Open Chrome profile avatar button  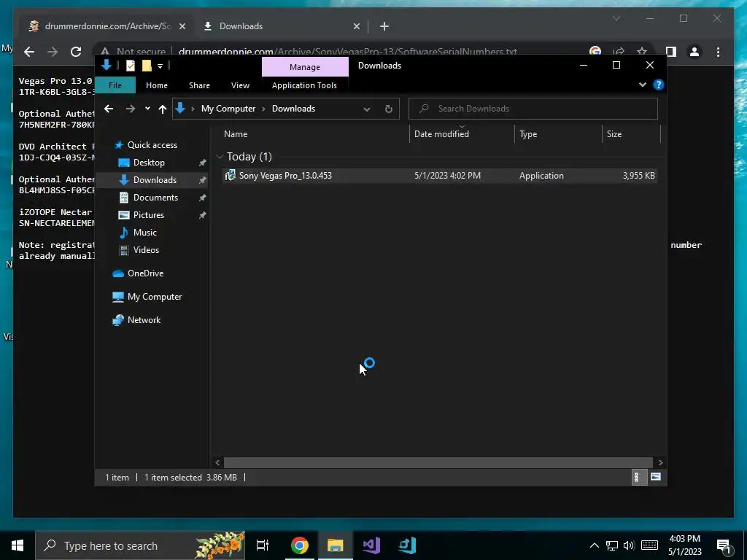(x=694, y=52)
